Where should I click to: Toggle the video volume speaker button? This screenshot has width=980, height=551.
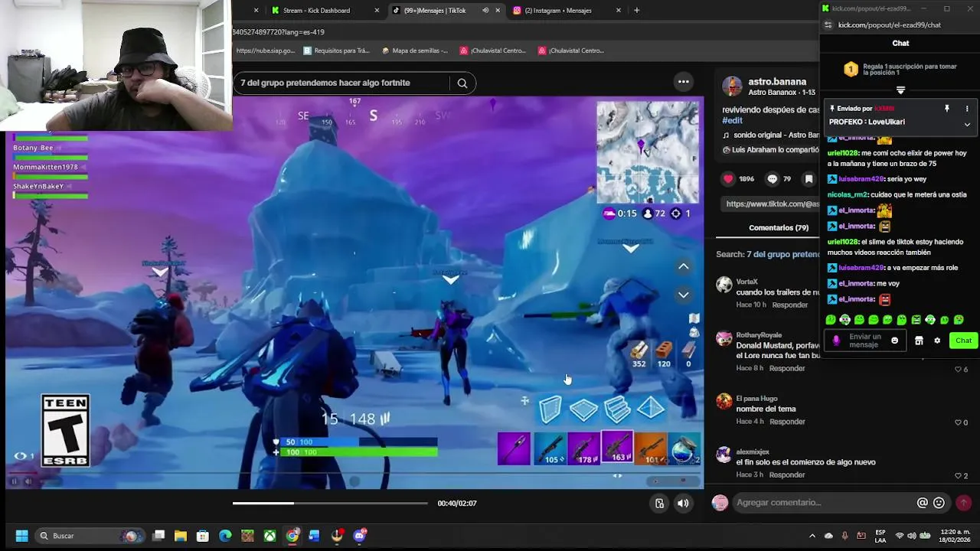pyautogui.click(x=683, y=503)
